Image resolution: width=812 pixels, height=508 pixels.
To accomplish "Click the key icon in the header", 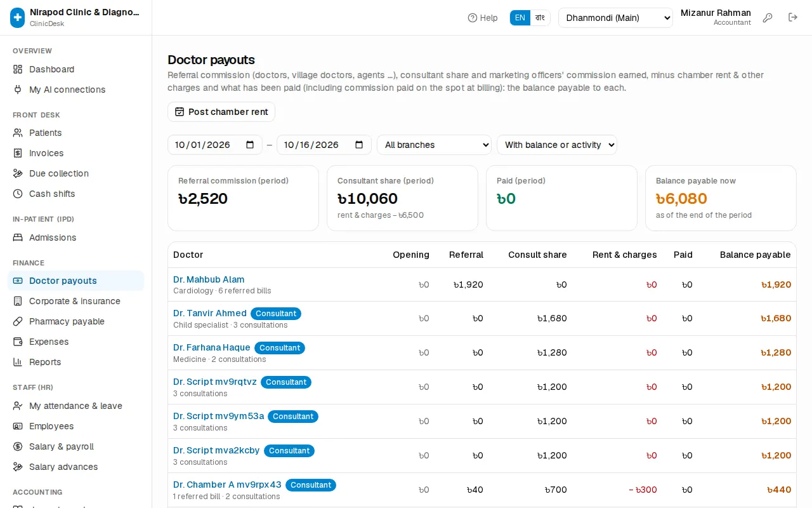I will pos(768,18).
